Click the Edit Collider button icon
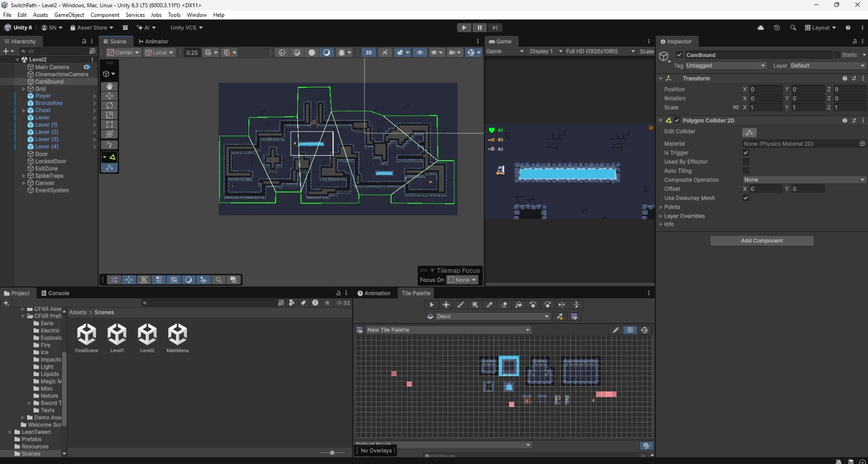Screen dimensions: 868x464 point(749,132)
